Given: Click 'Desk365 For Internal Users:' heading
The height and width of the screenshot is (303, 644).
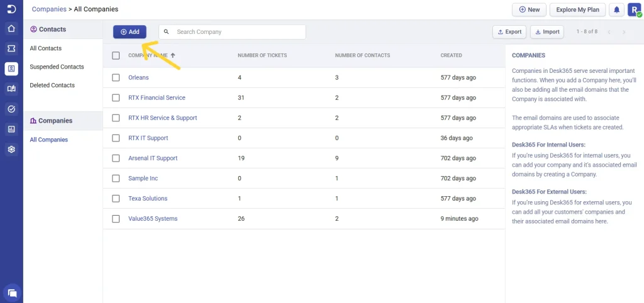Looking at the screenshot, I should coord(548,145).
